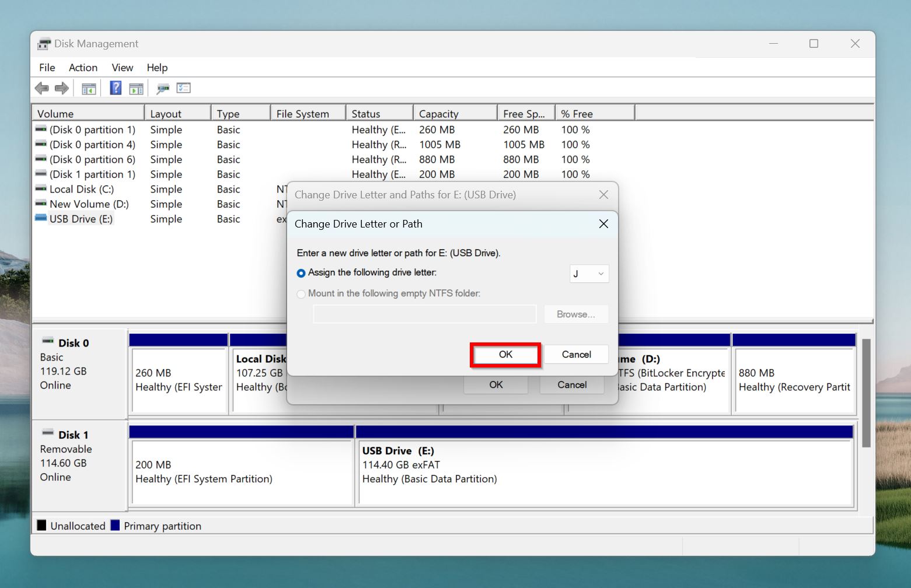
Task: Click the Disk 0 drive icon
Action: pyautogui.click(x=48, y=341)
